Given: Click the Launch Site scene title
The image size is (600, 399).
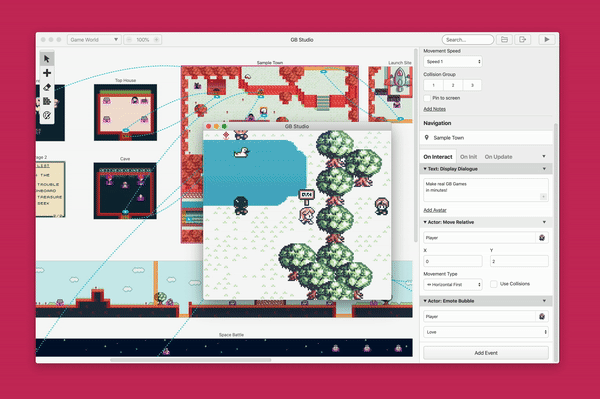Looking at the screenshot, I should coord(399,63).
